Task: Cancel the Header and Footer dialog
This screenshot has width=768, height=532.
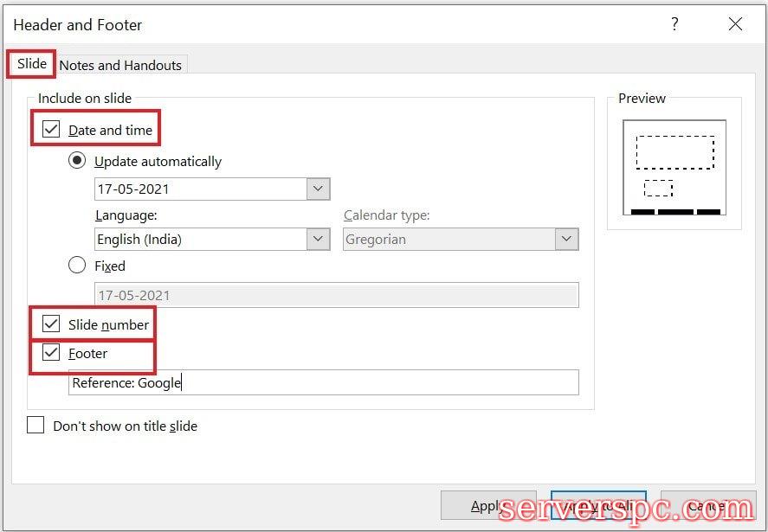Action: point(707,506)
